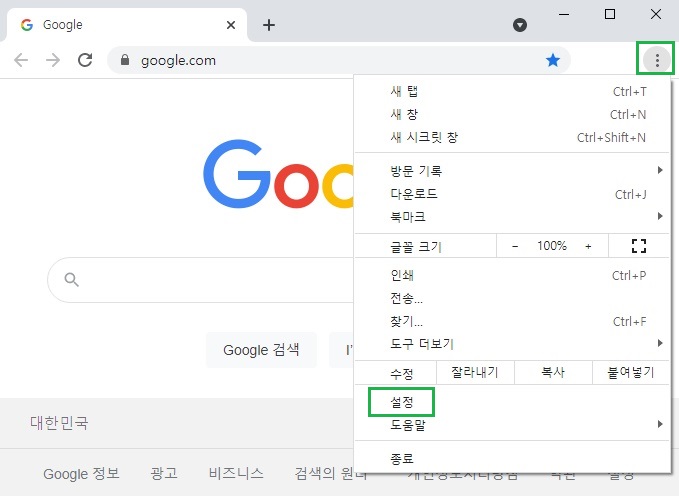Open 광고 footer link
The image size is (679, 496).
(x=164, y=473)
